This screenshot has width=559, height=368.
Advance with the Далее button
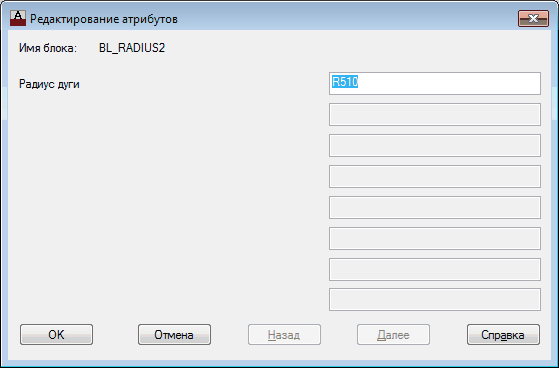click(x=393, y=334)
